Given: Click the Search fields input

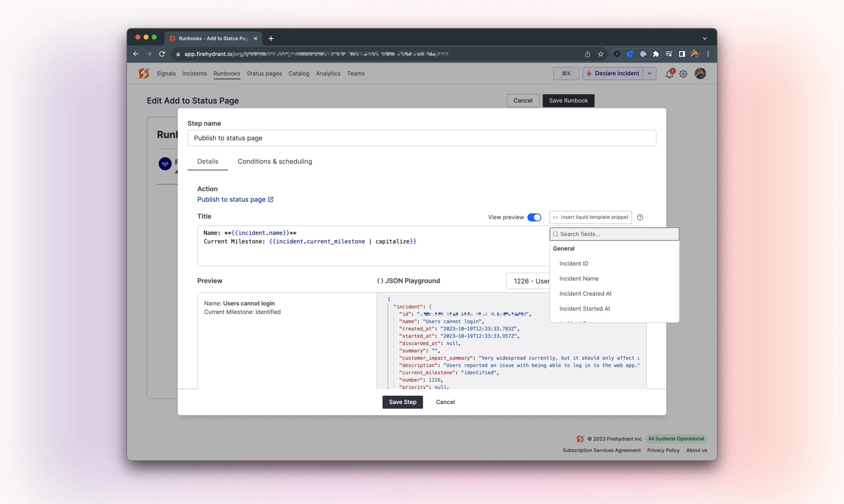Looking at the screenshot, I should point(614,234).
